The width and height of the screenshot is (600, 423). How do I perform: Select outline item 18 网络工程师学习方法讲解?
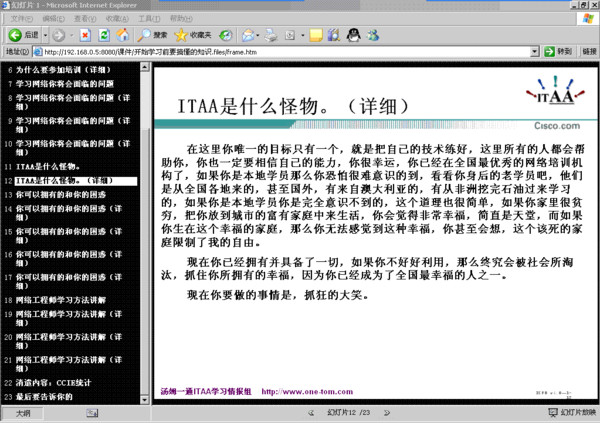(x=61, y=300)
